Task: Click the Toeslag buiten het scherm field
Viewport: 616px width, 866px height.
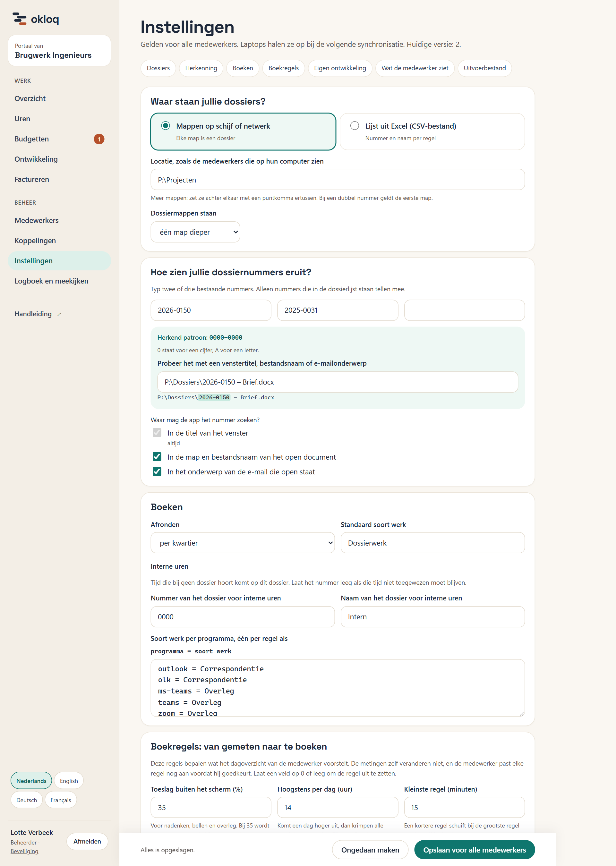Action: [x=211, y=807]
